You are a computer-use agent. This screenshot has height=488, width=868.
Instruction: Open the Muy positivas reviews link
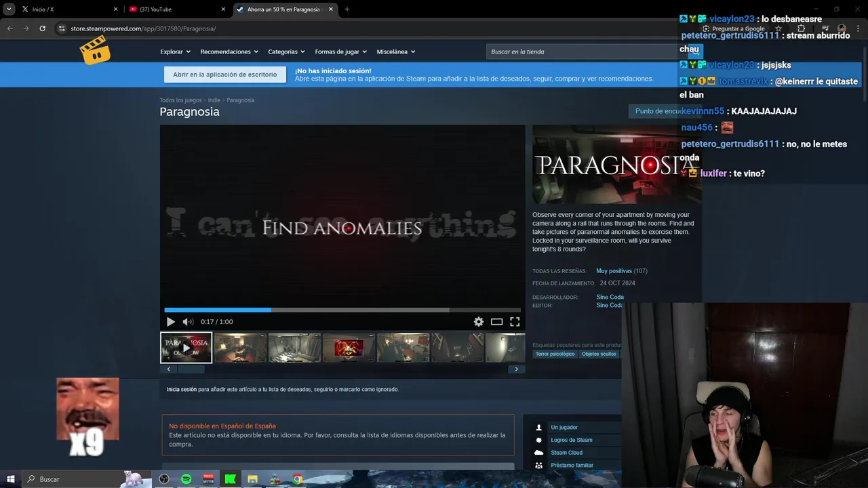point(614,271)
